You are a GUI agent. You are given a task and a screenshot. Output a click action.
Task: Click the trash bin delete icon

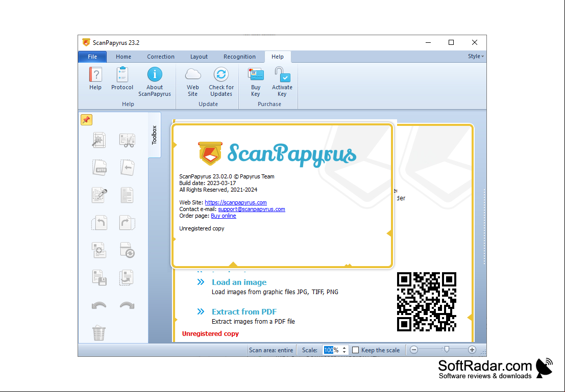point(99,333)
